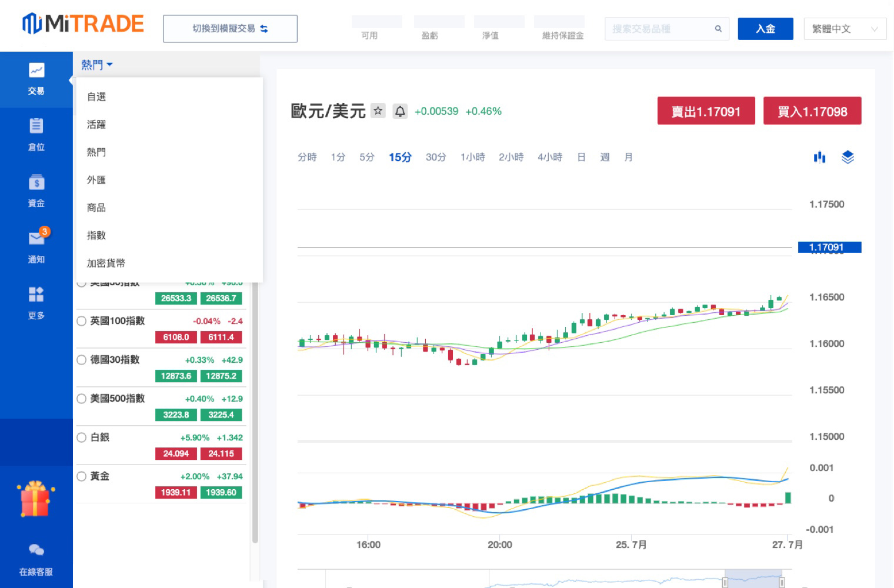
Task: Open 通知 notifications mail icon
Action: pyautogui.click(x=36, y=238)
